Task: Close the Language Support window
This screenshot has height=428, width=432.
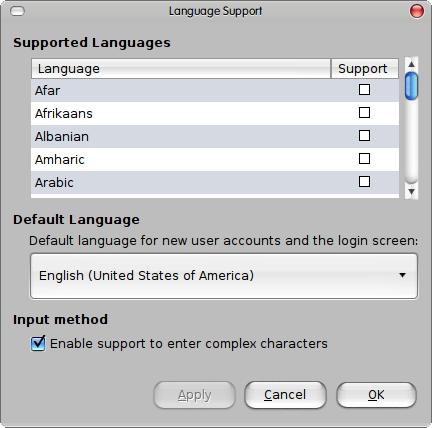Action: 417,11
